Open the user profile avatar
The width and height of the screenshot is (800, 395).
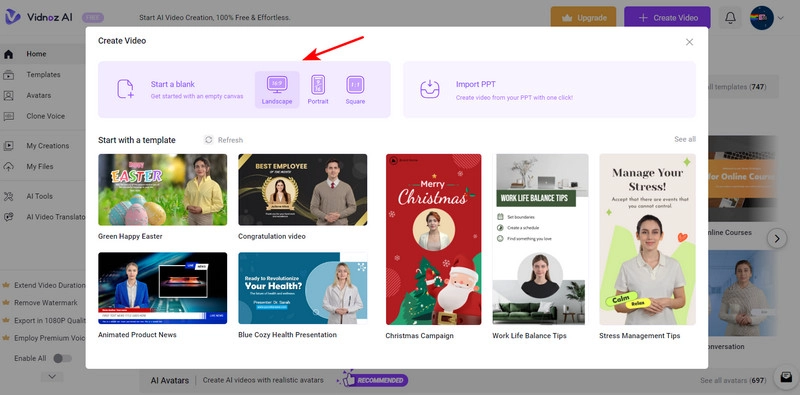tap(762, 18)
